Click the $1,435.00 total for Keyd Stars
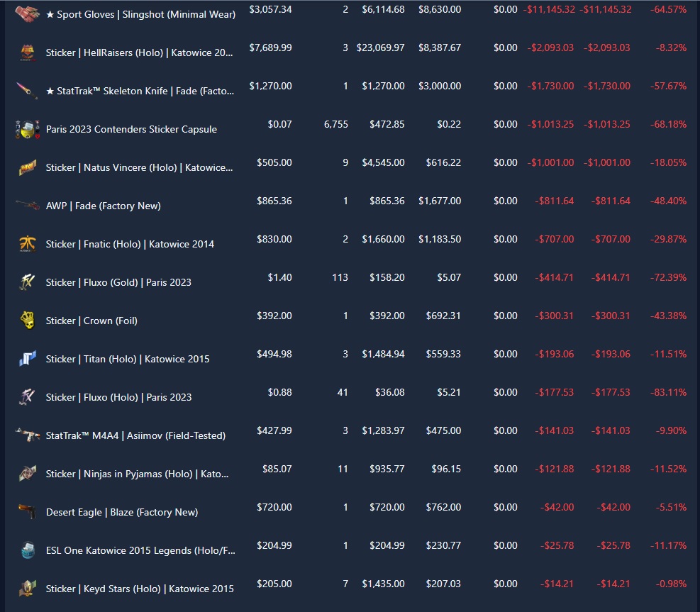Image resolution: width=700 pixels, height=612 pixels. (x=383, y=584)
